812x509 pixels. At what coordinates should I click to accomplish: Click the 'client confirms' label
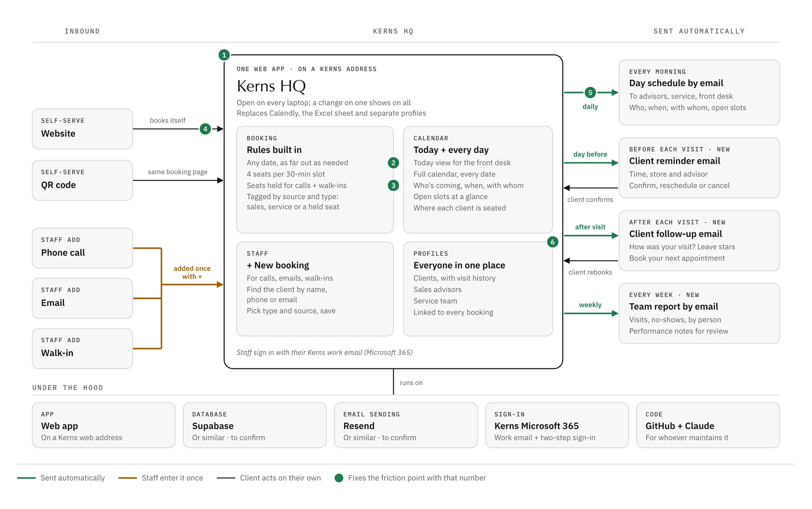[590, 199]
